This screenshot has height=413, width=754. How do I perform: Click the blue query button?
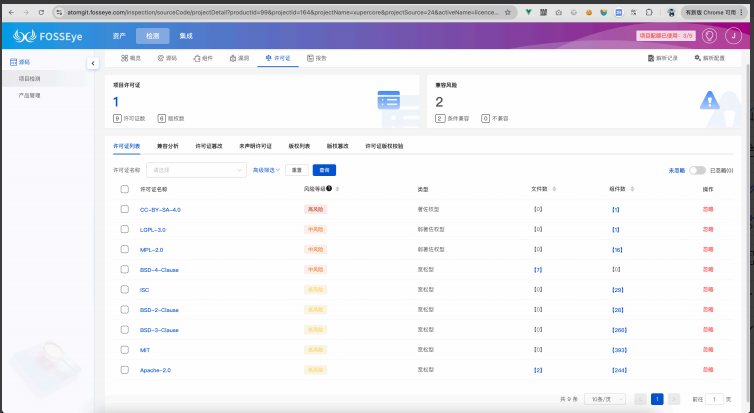(x=324, y=170)
